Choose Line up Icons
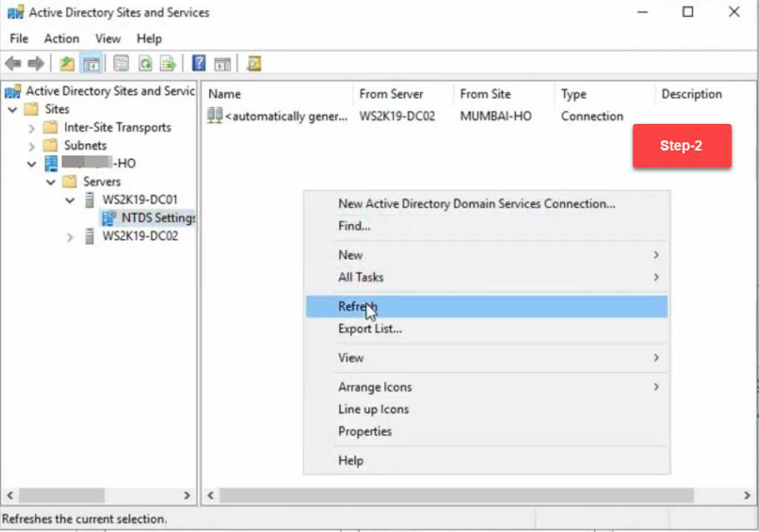 [x=486, y=409]
